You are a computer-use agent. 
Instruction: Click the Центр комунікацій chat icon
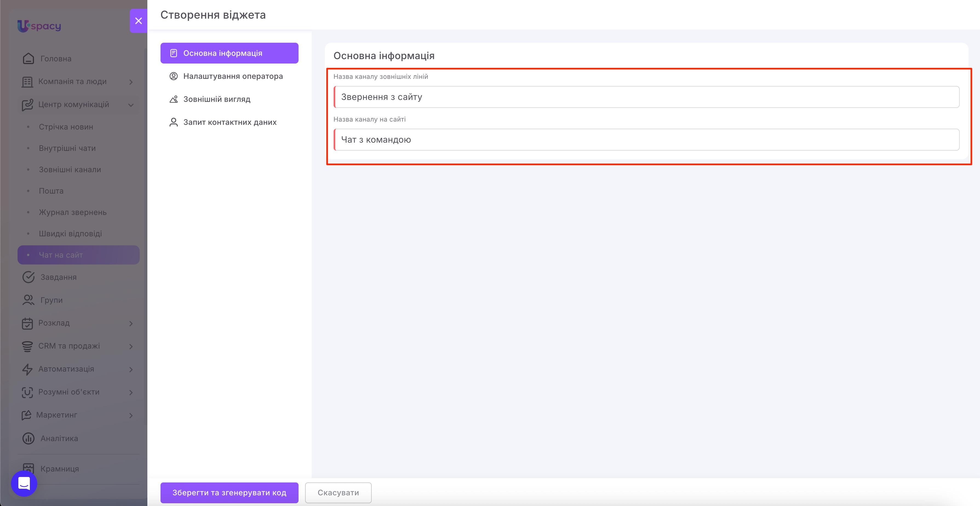point(27,105)
